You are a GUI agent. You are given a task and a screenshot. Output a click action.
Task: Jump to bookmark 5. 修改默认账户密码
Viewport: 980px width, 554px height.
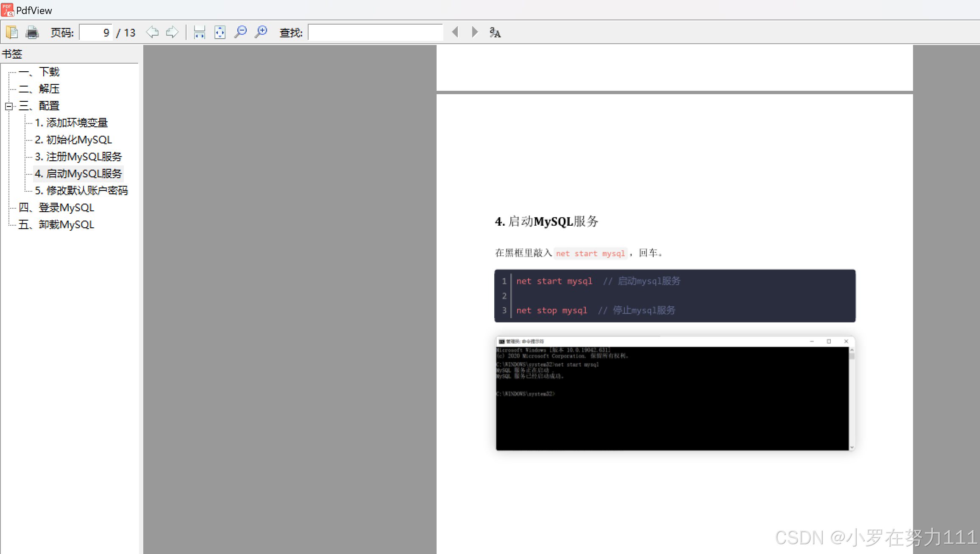click(x=81, y=191)
